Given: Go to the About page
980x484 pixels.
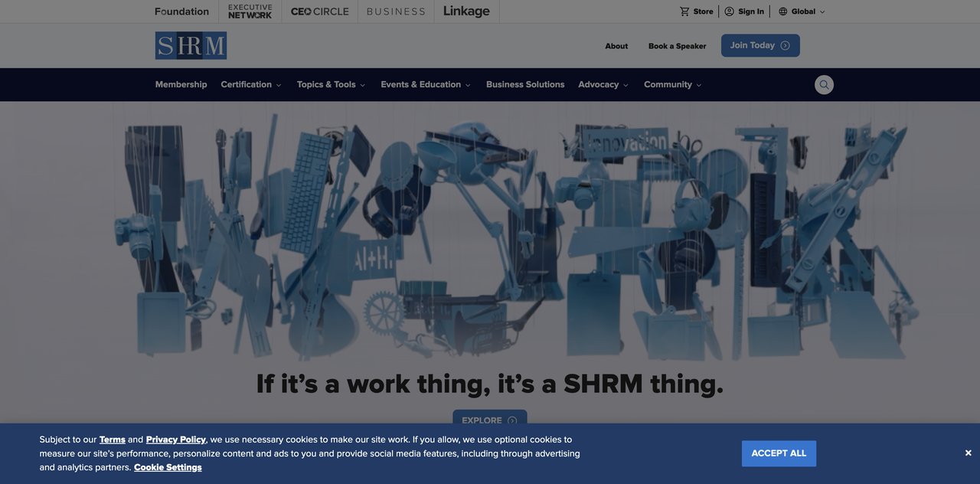Looking at the screenshot, I should [x=616, y=46].
